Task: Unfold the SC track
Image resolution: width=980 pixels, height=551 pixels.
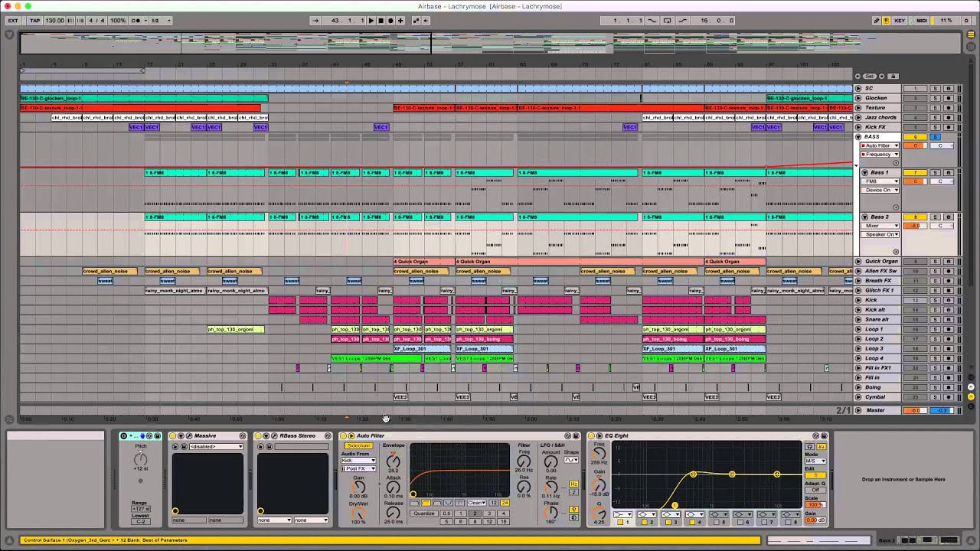Action: coord(858,88)
